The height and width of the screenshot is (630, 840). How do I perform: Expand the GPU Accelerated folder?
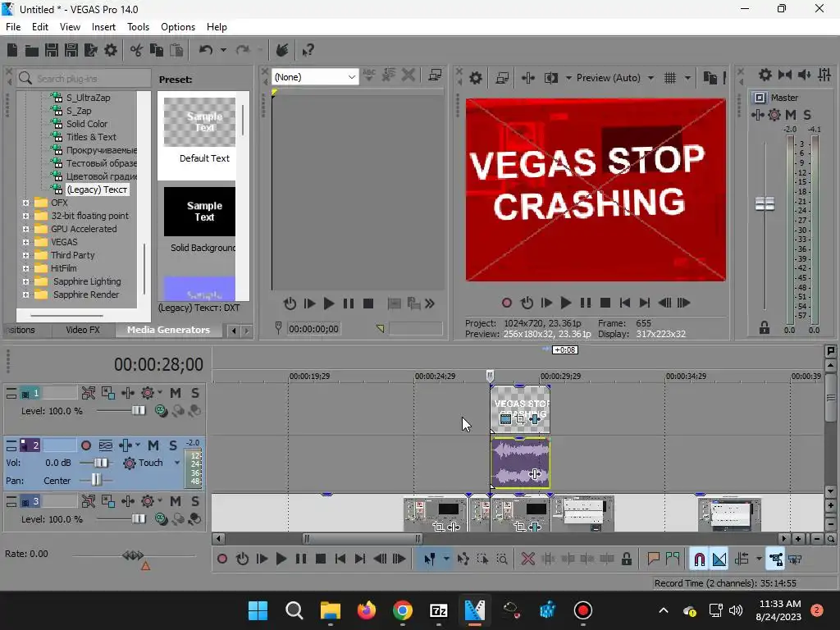[25, 230]
